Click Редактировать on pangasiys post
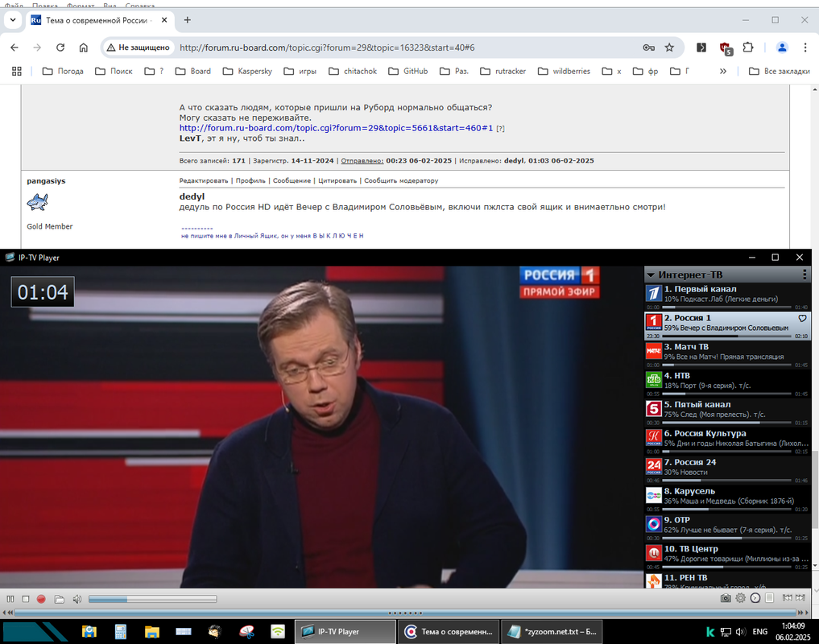Viewport: 819px width, 644px height. coord(204,180)
